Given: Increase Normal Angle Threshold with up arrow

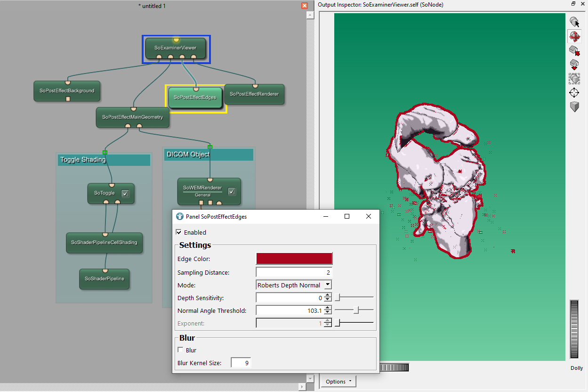Looking at the screenshot, I should tap(328, 308).
